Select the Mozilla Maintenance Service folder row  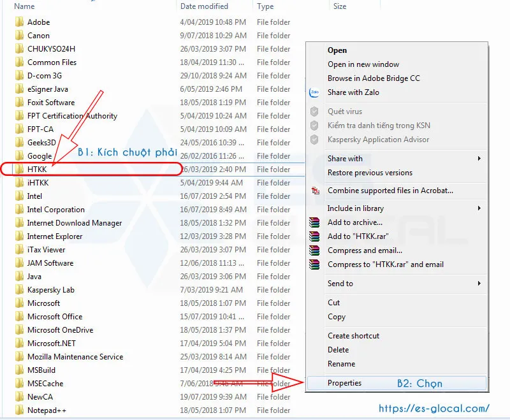(75, 357)
